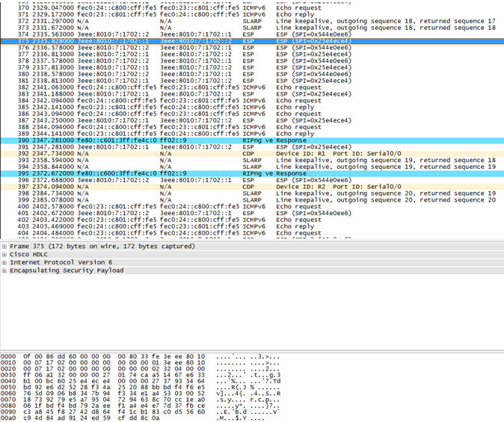Click hex dump line at offset 0070
Image resolution: width=504 pixels, height=422 pixels.
click(x=141, y=400)
